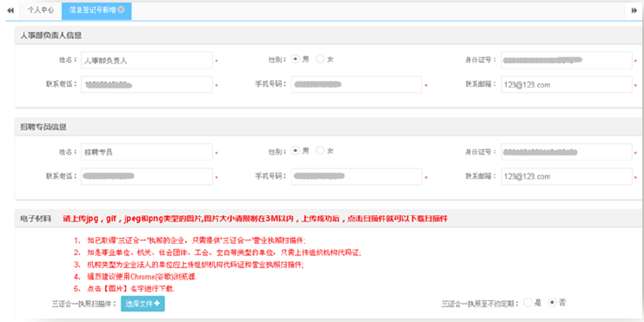Select 女 for 招聘专员 gender
Image resolution: width=644 pixels, height=322 pixels.
[x=320, y=150]
